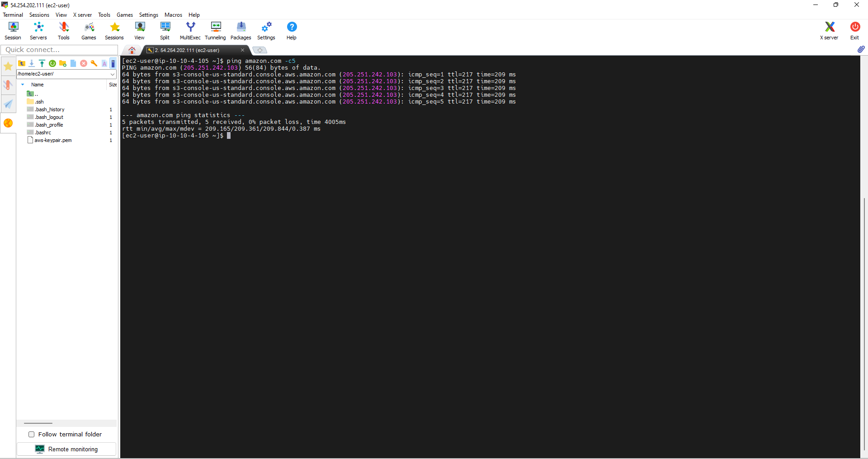Select the .ssh folder
868x459 pixels.
point(35,102)
